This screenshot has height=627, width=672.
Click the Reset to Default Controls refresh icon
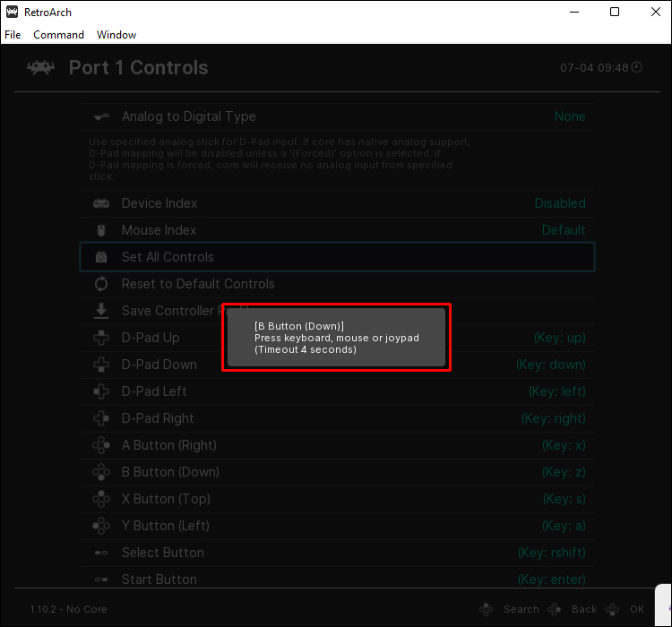click(101, 284)
